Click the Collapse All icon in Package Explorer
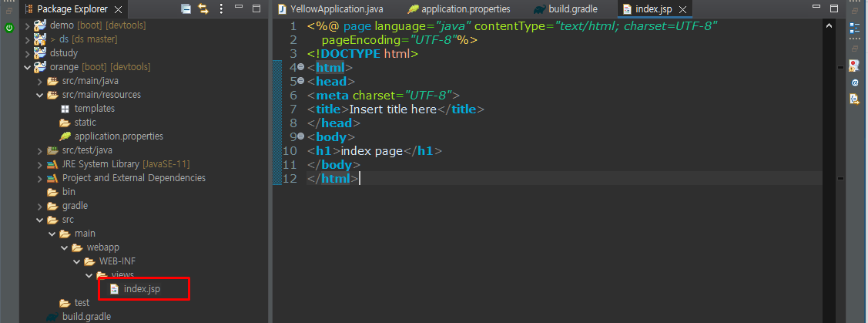 (186, 8)
